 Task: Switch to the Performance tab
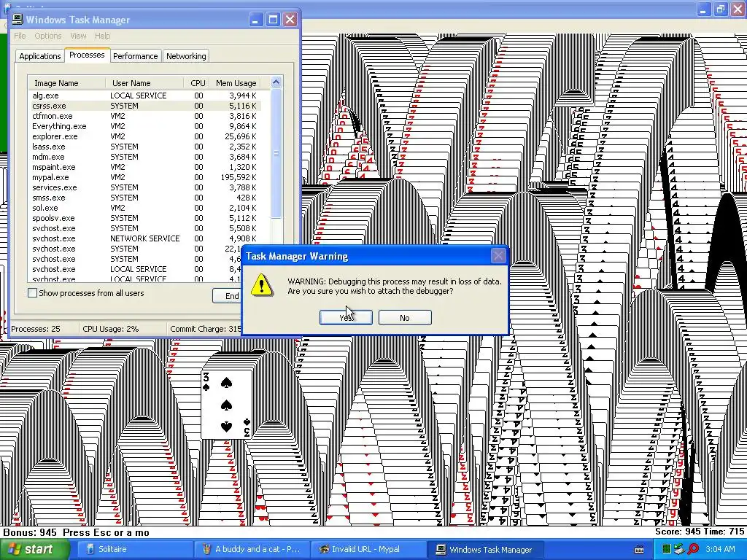135,56
